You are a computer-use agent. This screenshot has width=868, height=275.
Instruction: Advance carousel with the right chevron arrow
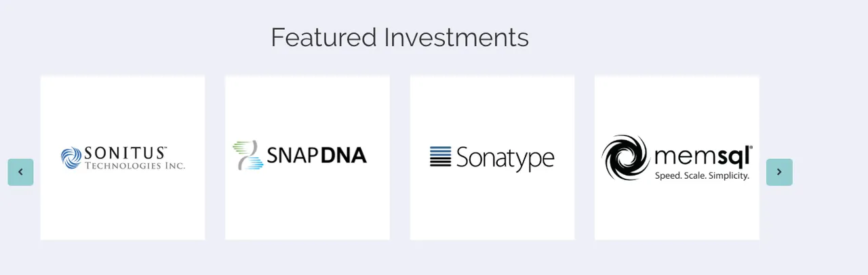click(x=779, y=172)
